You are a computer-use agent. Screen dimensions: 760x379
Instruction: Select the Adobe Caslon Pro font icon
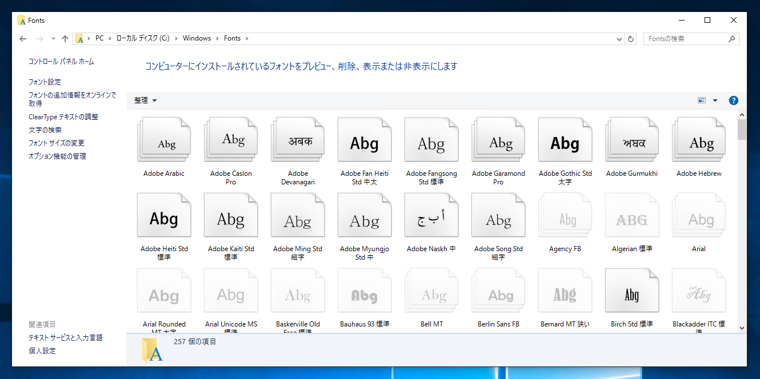pos(231,140)
